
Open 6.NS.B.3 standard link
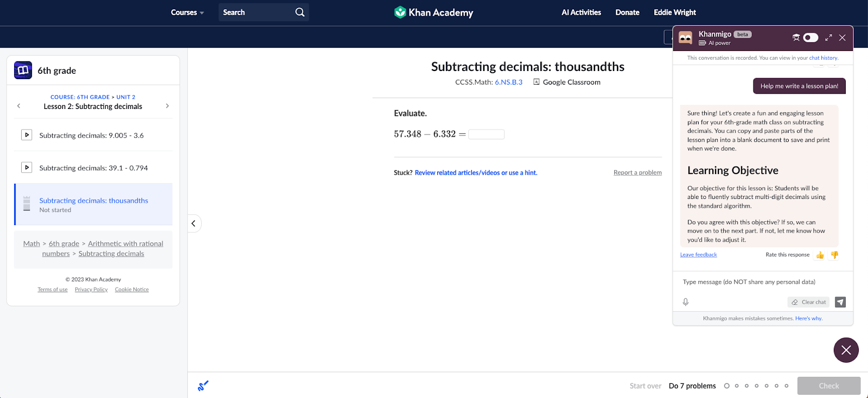pyautogui.click(x=508, y=82)
